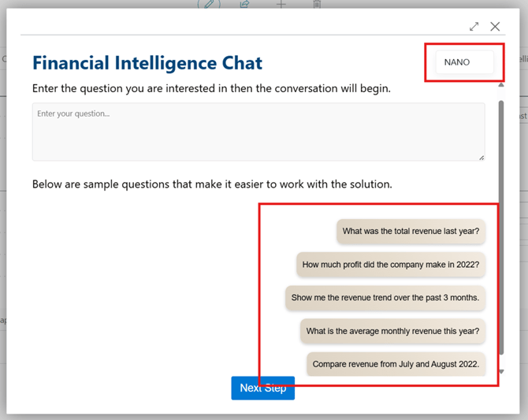Screen dimensions: 528x420
Task: Click the scrollbar up arrow
Action: click(501, 84)
